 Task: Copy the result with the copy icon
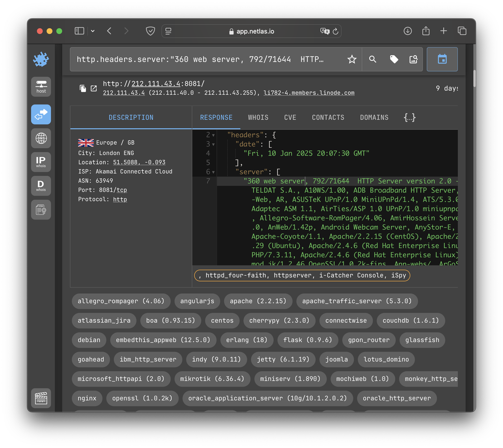[x=83, y=89]
